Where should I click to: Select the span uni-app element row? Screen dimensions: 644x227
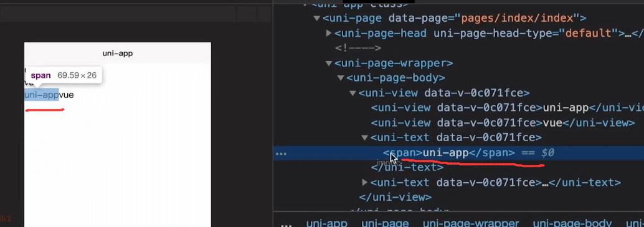(458, 153)
